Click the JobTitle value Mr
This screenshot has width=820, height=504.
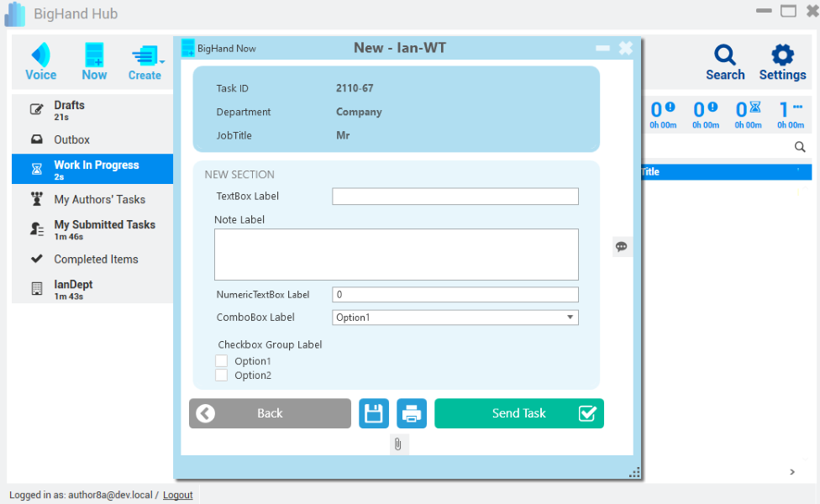pyautogui.click(x=343, y=135)
